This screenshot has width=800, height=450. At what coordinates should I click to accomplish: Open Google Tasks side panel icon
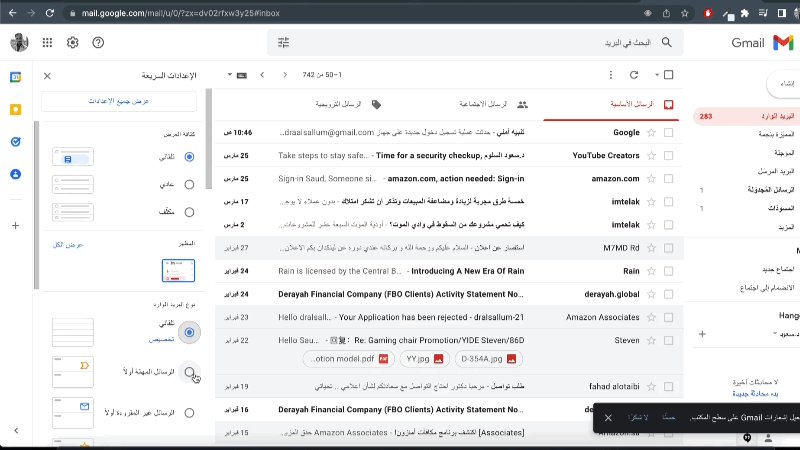pos(15,142)
